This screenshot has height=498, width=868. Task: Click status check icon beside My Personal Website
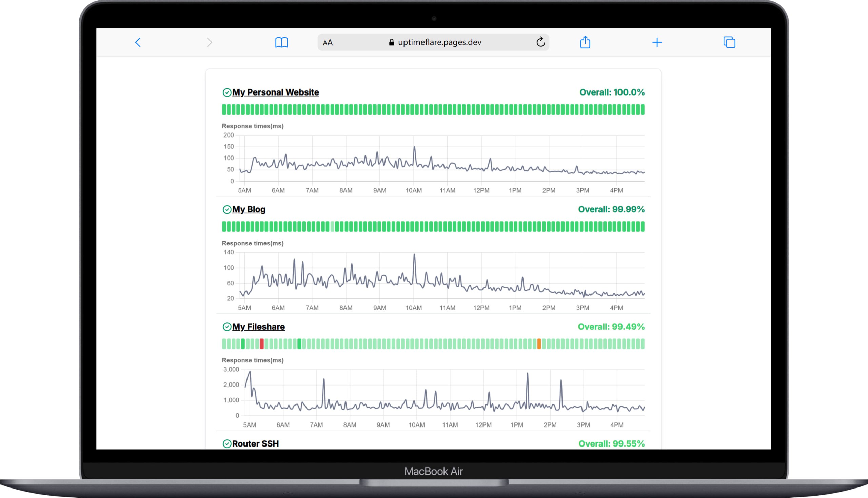coord(226,92)
